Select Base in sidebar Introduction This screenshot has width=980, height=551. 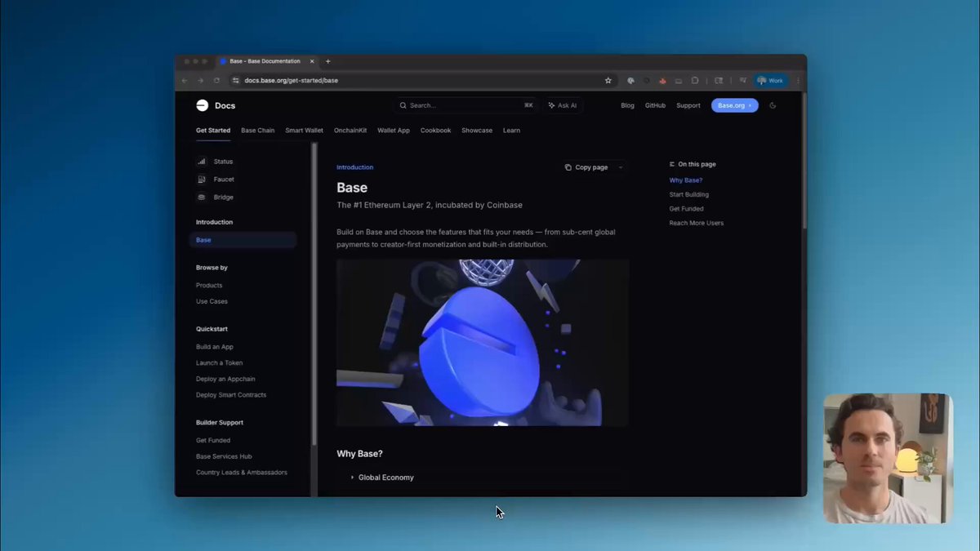243,240
